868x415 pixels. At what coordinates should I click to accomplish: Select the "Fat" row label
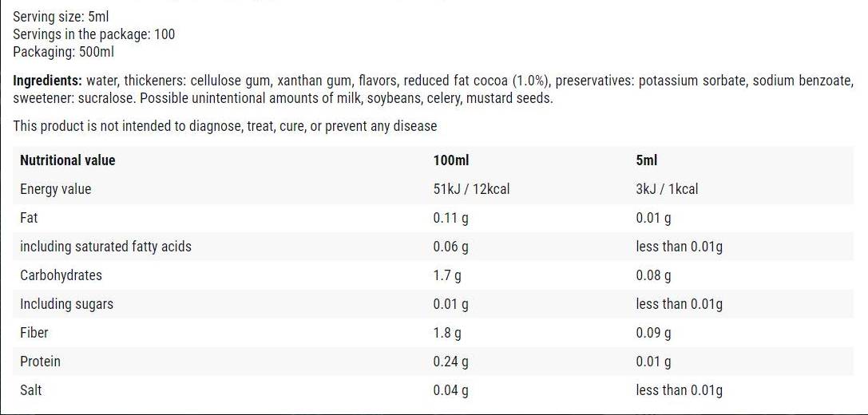click(29, 218)
